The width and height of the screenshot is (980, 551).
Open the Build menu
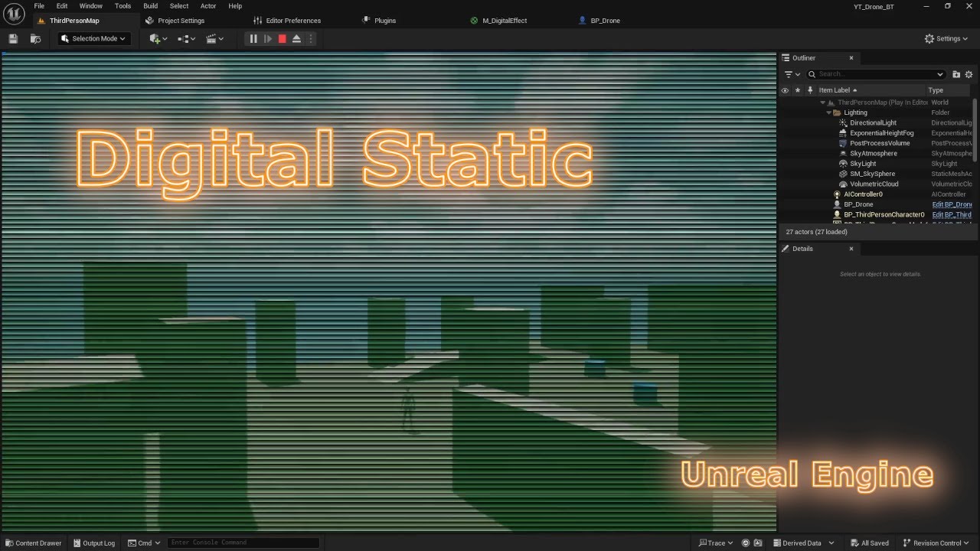[151, 6]
